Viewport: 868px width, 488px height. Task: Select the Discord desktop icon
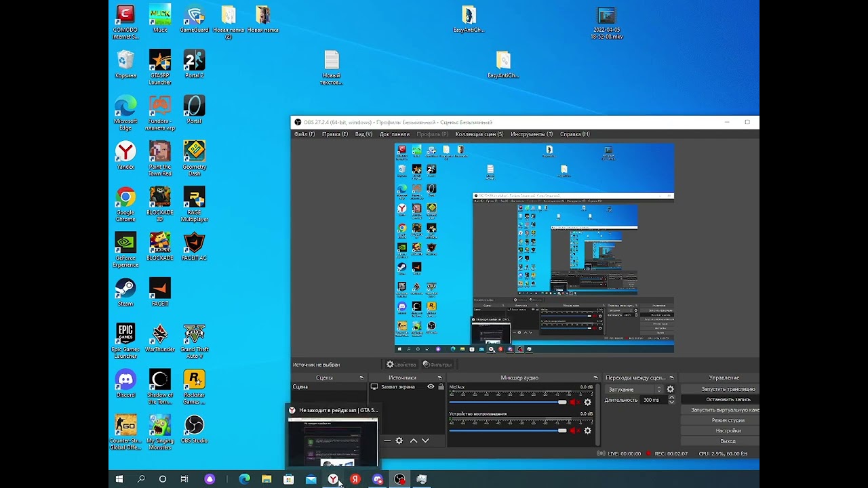tap(125, 383)
